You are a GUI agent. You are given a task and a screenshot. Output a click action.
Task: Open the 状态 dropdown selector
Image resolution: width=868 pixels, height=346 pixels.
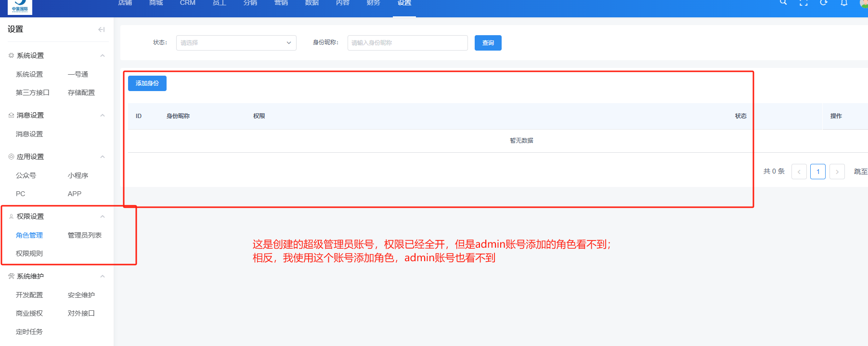[236, 43]
